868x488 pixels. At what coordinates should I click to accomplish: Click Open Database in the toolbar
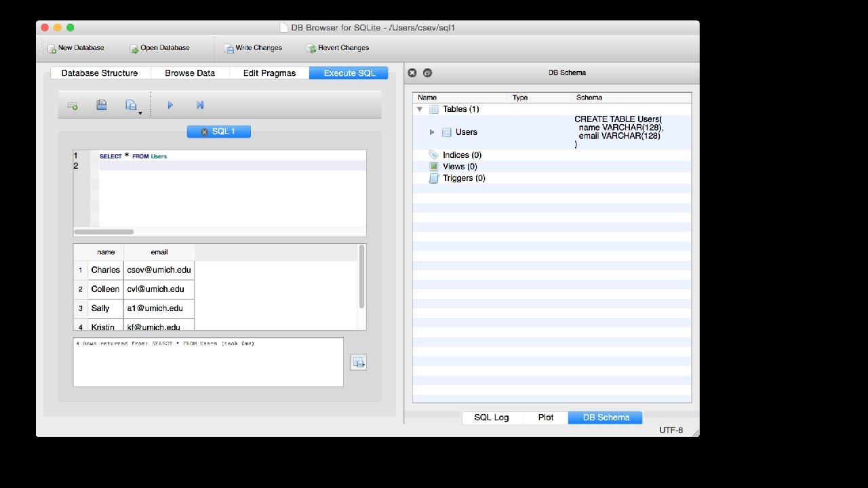click(x=160, y=48)
